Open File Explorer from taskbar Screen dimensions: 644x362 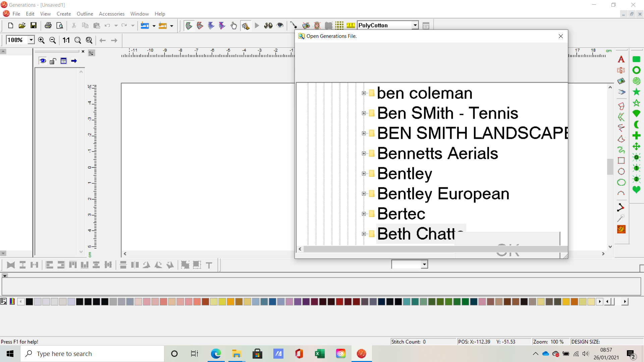point(236,354)
